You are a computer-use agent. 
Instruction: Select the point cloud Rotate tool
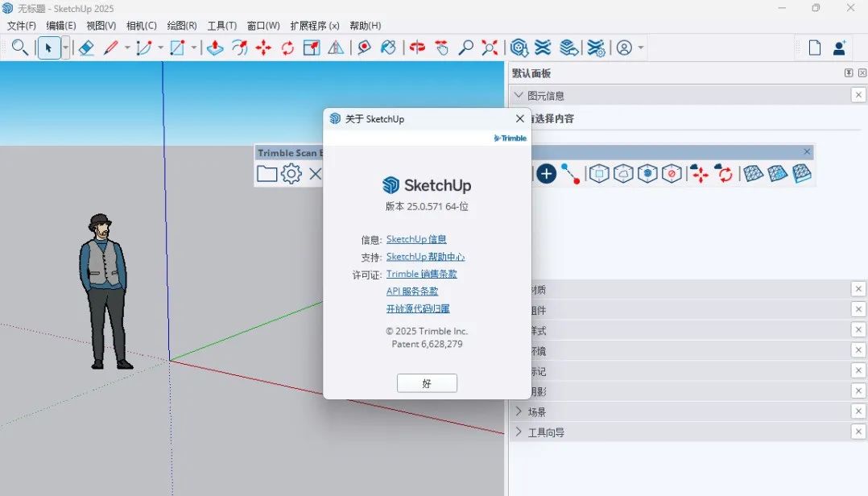point(724,174)
